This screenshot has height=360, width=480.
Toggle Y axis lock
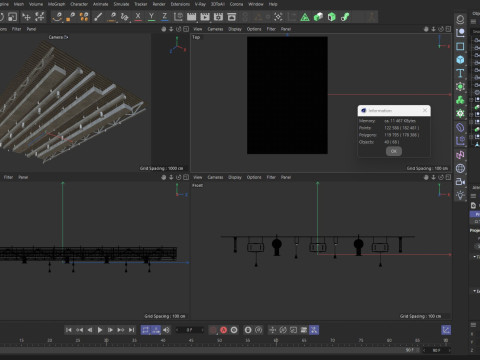tap(151, 17)
